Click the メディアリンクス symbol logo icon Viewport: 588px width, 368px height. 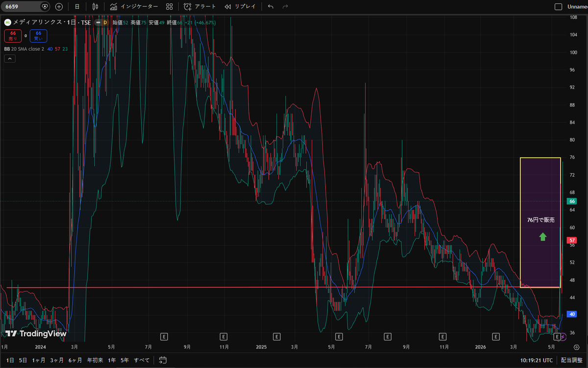point(7,23)
